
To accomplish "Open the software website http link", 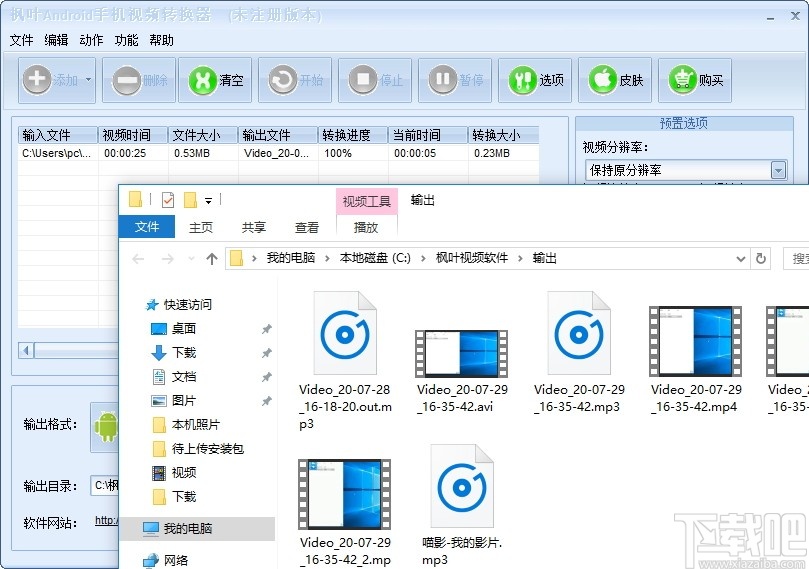I will click(x=106, y=520).
